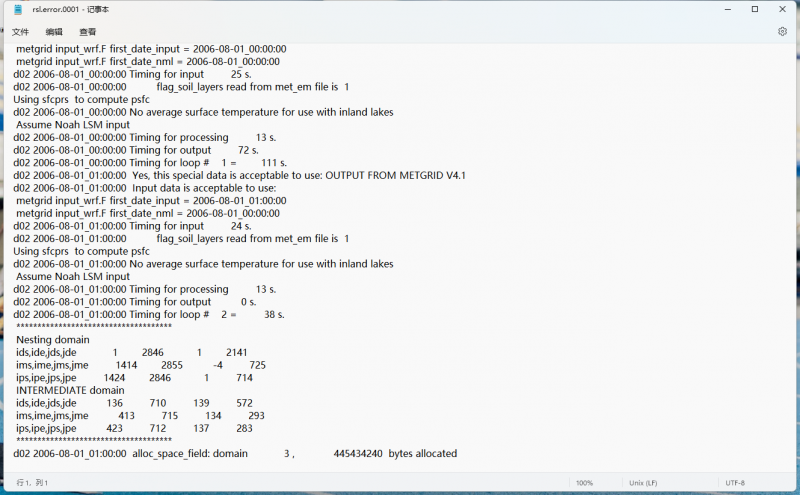Open the 文件 (File) menu
Screen dimensions: 800x495
click(20, 32)
